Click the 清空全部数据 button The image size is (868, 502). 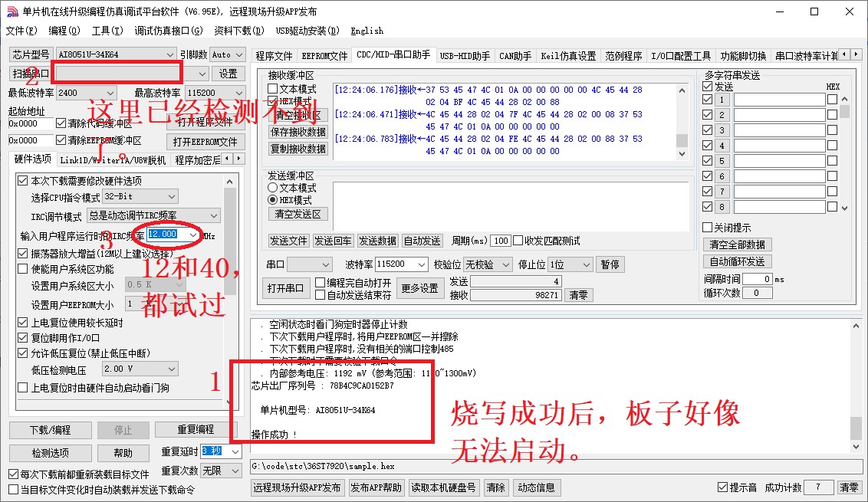pos(738,244)
